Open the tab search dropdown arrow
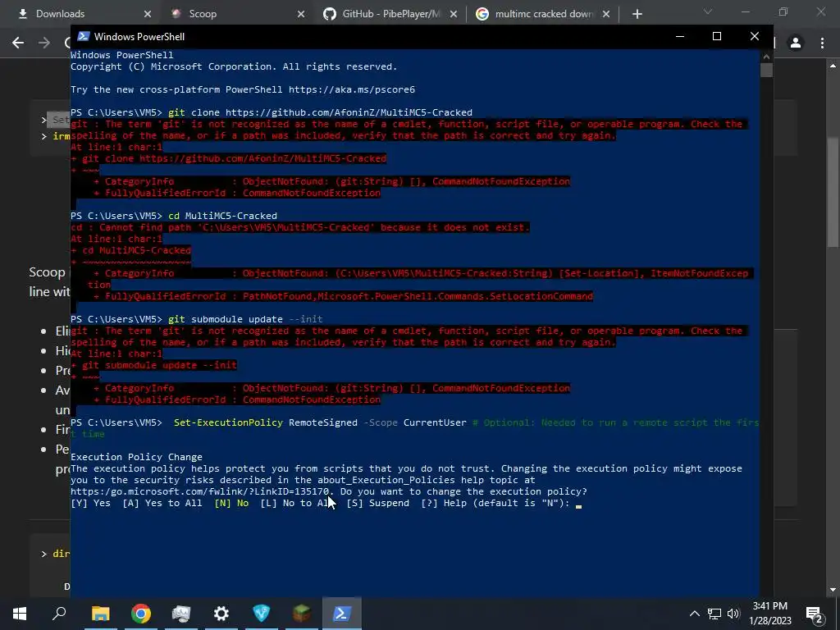 pyautogui.click(x=708, y=11)
